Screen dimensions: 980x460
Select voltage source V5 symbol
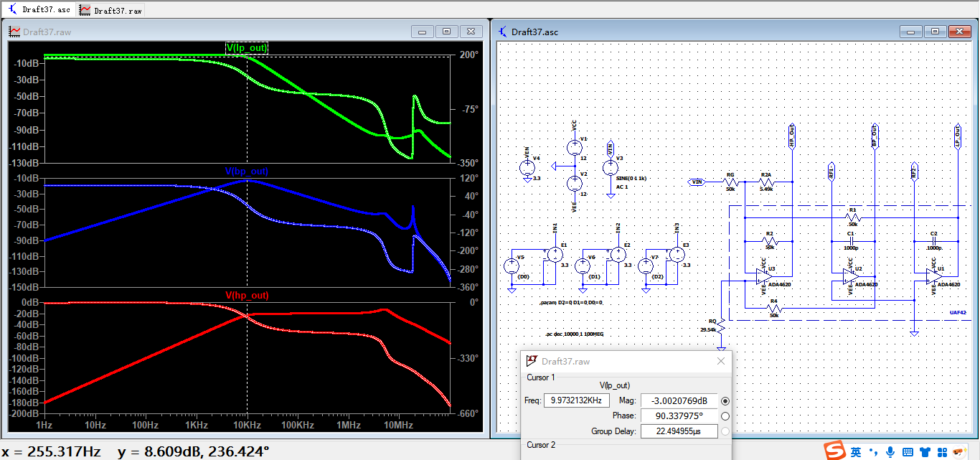coord(512,266)
